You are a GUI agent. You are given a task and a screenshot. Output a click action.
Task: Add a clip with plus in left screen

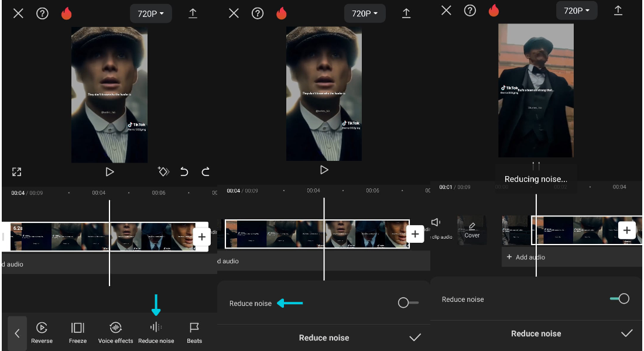pos(201,237)
